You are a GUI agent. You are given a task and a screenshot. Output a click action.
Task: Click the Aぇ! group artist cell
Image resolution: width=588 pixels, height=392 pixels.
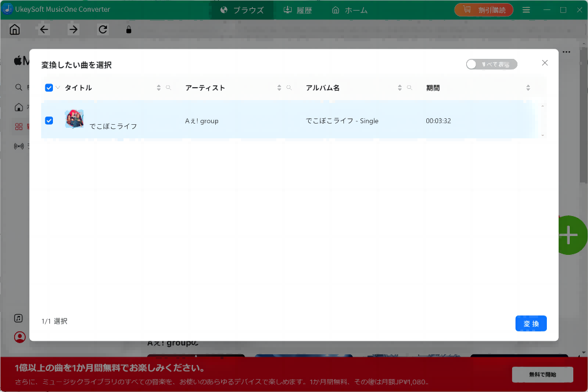pyautogui.click(x=202, y=121)
